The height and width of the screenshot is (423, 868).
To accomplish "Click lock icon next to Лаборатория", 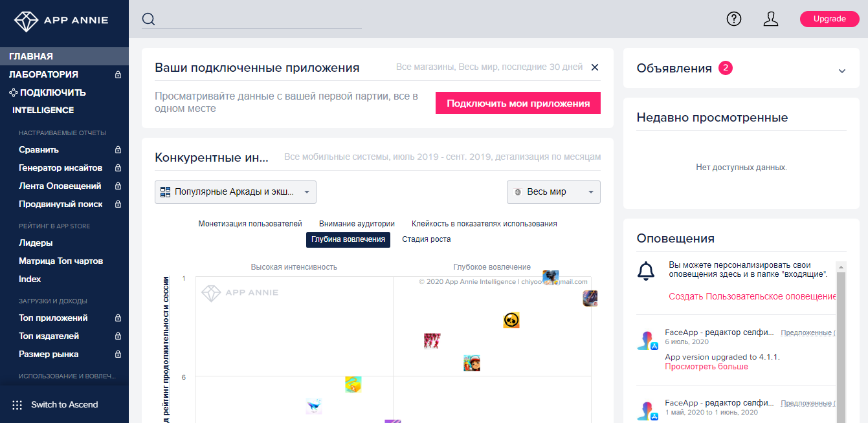I will point(118,74).
